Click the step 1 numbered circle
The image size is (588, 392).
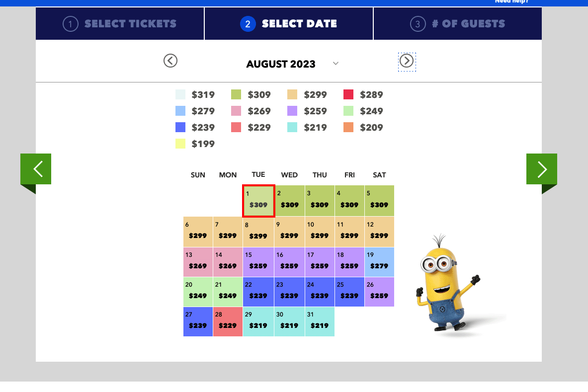(70, 23)
